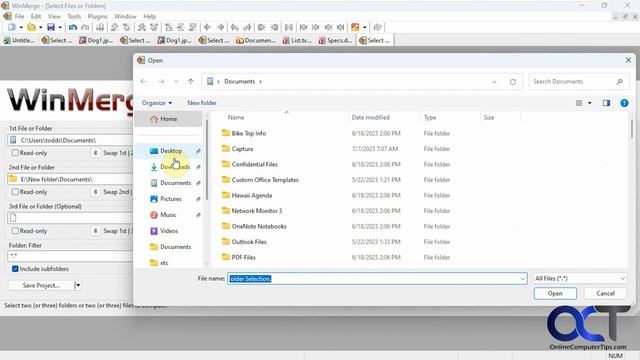Viewport: 640px width, 360px height.
Task: Click the Options icon with dropdown in WinMerge toolbar
Action: click(x=355, y=27)
